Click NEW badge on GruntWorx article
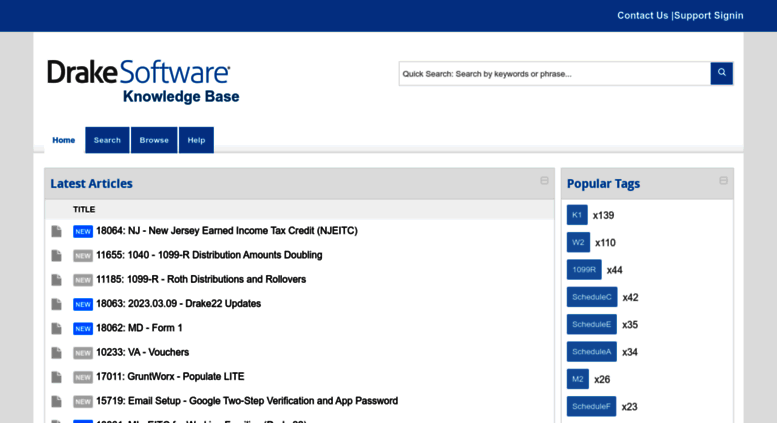 83,377
